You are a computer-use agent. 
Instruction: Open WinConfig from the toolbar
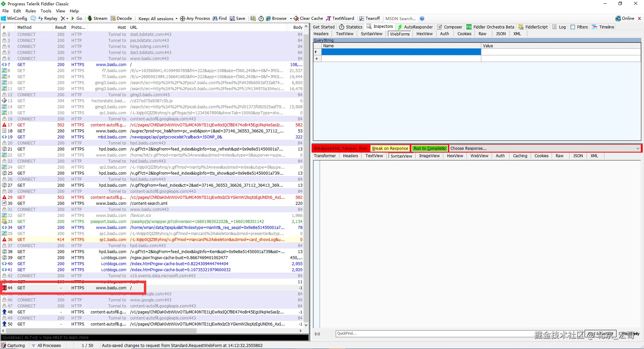click(x=14, y=18)
